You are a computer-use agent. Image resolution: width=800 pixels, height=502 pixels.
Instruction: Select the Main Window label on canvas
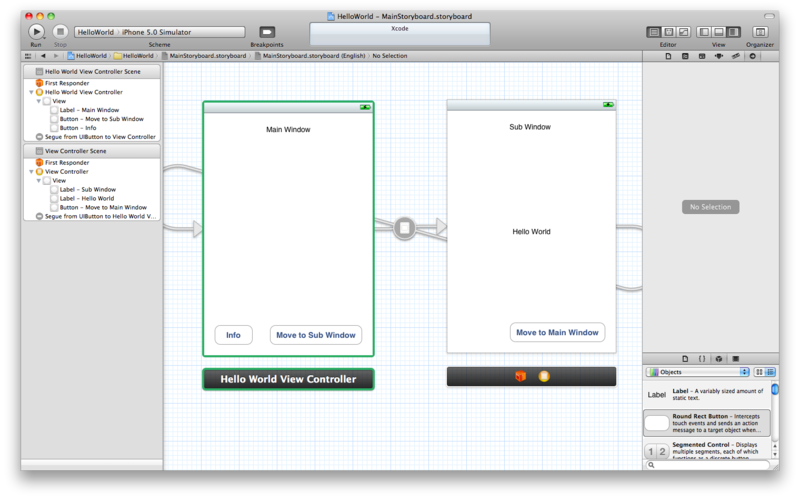point(288,130)
